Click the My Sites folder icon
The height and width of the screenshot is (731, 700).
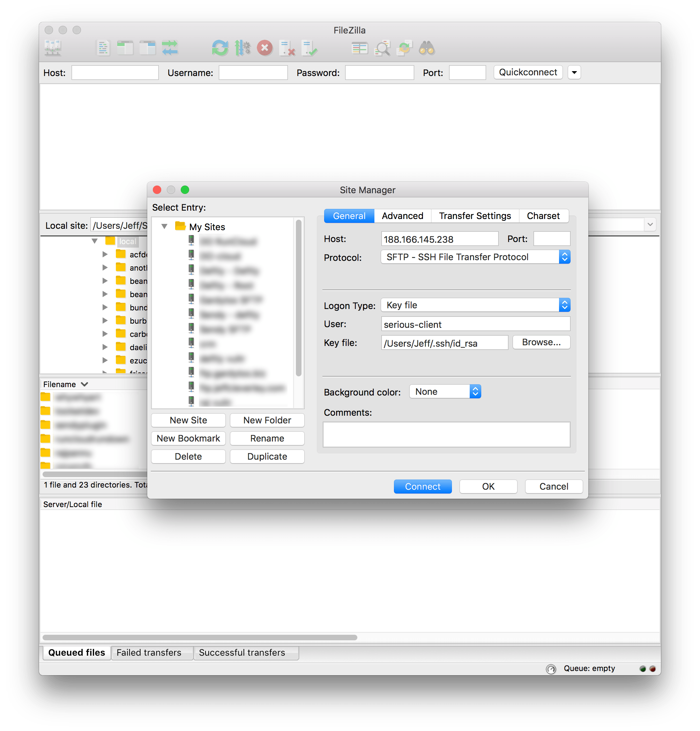coord(180,226)
